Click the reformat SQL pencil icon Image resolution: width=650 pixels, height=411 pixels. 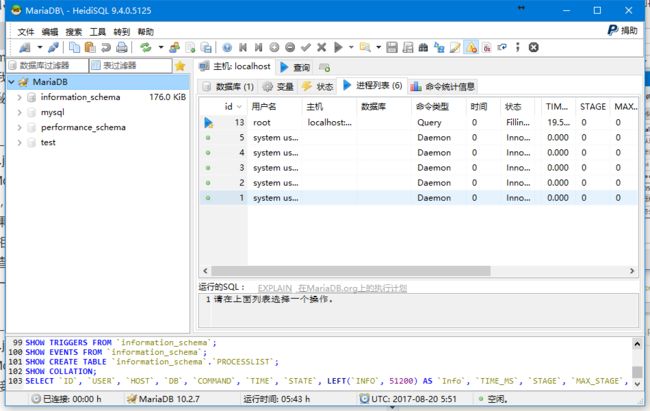pyautogui.click(x=455, y=47)
